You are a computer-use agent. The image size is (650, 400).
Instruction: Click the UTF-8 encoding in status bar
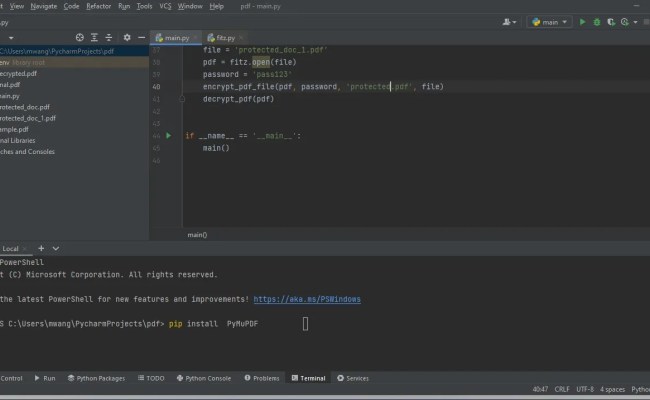coord(585,389)
